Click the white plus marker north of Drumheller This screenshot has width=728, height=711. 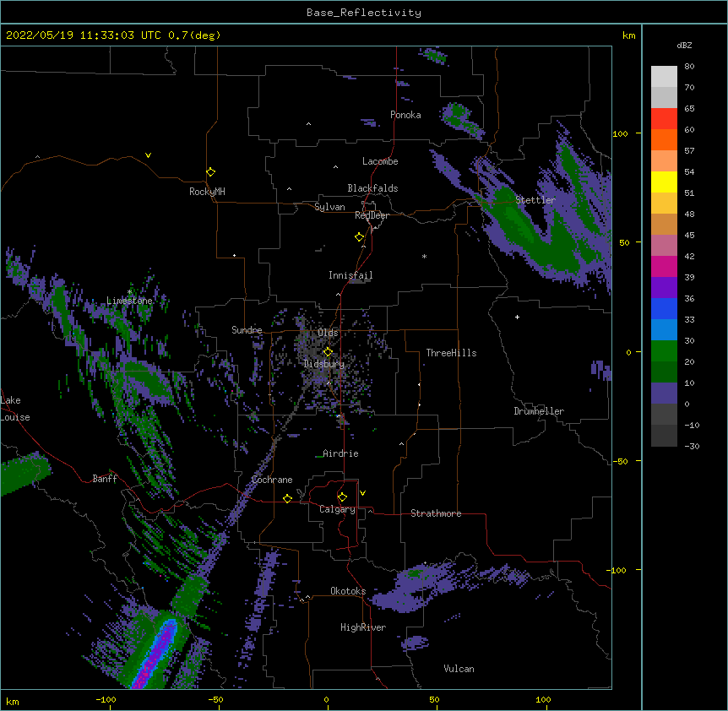coord(517,317)
